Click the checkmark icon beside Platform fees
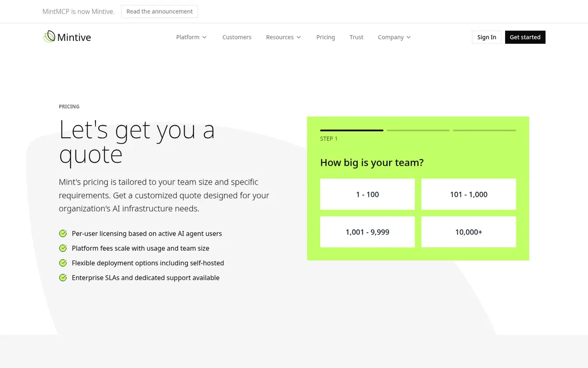Image resolution: width=588 pixels, height=368 pixels. (x=63, y=248)
